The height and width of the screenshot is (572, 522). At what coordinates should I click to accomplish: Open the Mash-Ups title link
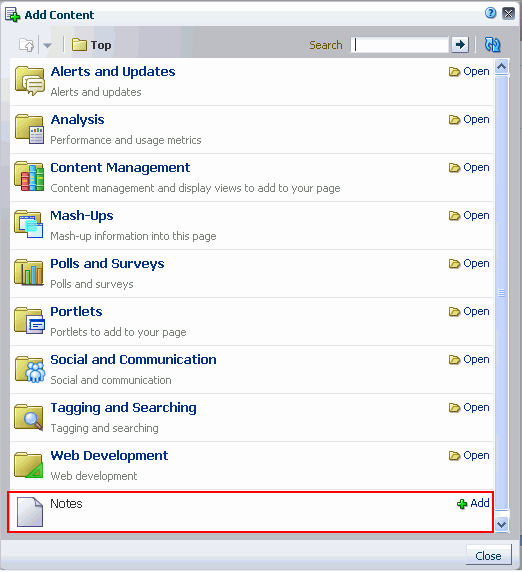pyautogui.click(x=82, y=216)
